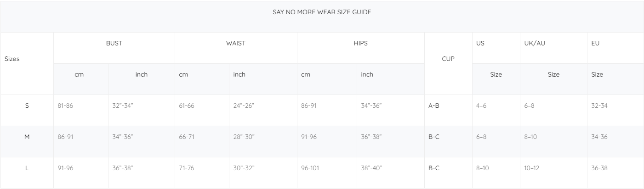Click the 96-101 hips cm value
The width and height of the screenshot is (644, 189).
click(x=310, y=168)
